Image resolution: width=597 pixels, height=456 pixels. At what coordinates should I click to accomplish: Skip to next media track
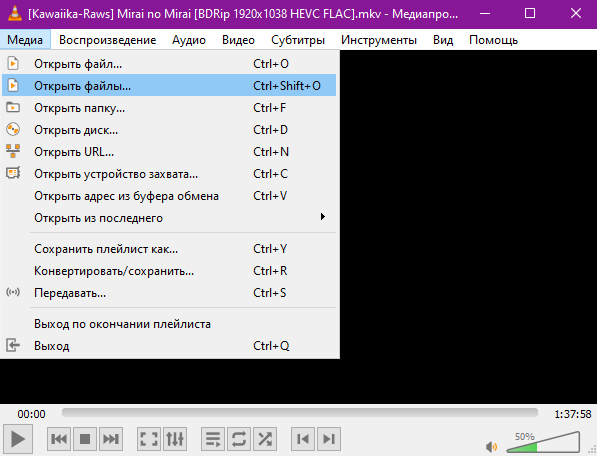coord(111,439)
